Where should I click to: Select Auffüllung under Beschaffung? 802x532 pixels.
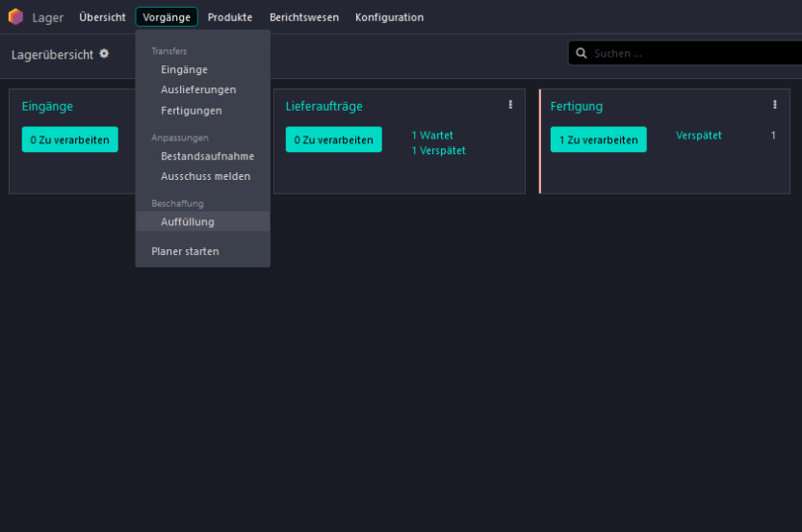pyautogui.click(x=188, y=221)
